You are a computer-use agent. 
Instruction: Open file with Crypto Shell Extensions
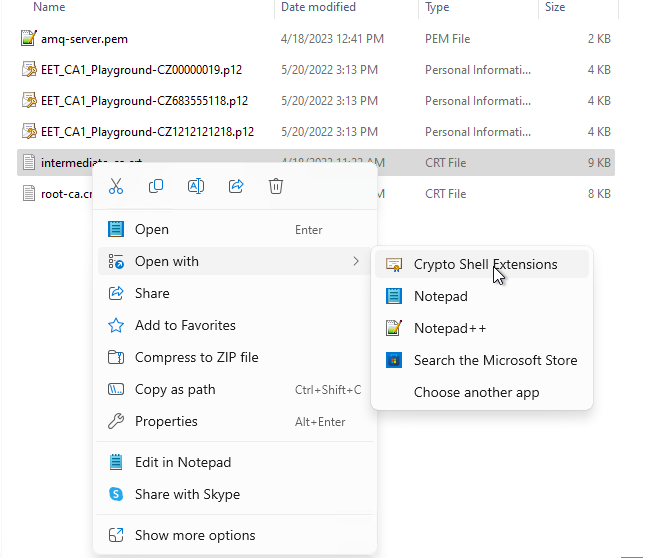(x=485, y=264)
